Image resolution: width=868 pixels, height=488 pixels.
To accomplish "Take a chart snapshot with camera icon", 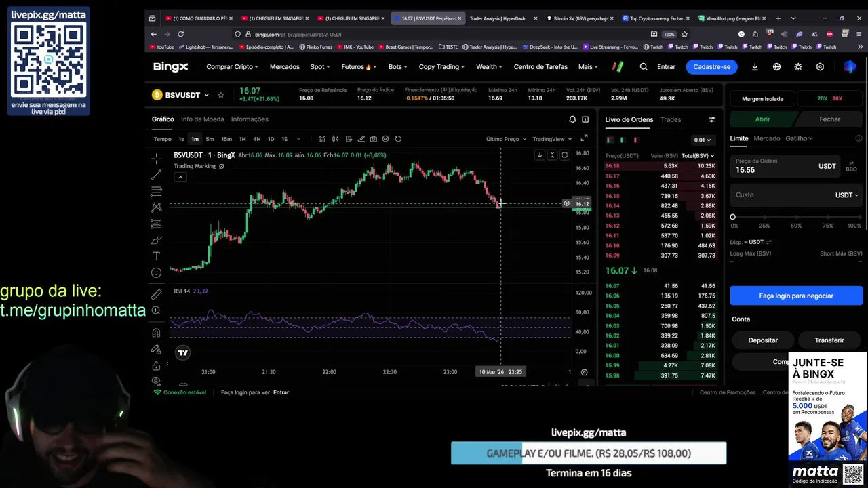I will [374, 139].
